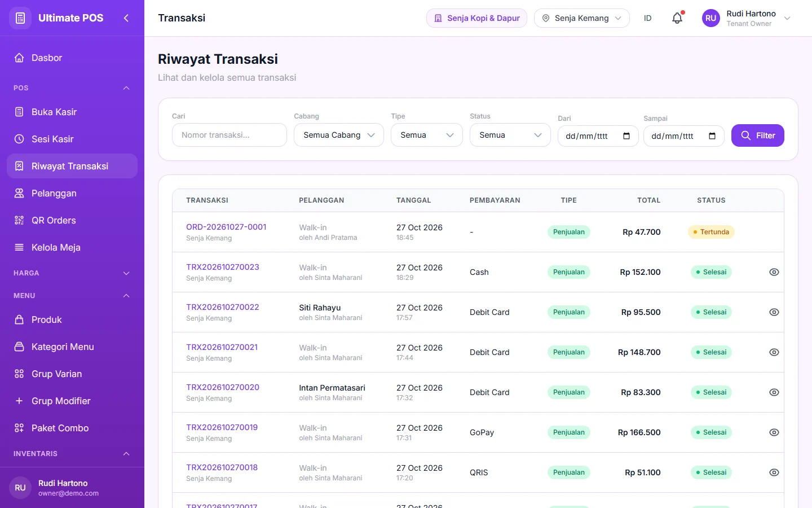Open the Tipe filter dropdown

pos(427,135)
